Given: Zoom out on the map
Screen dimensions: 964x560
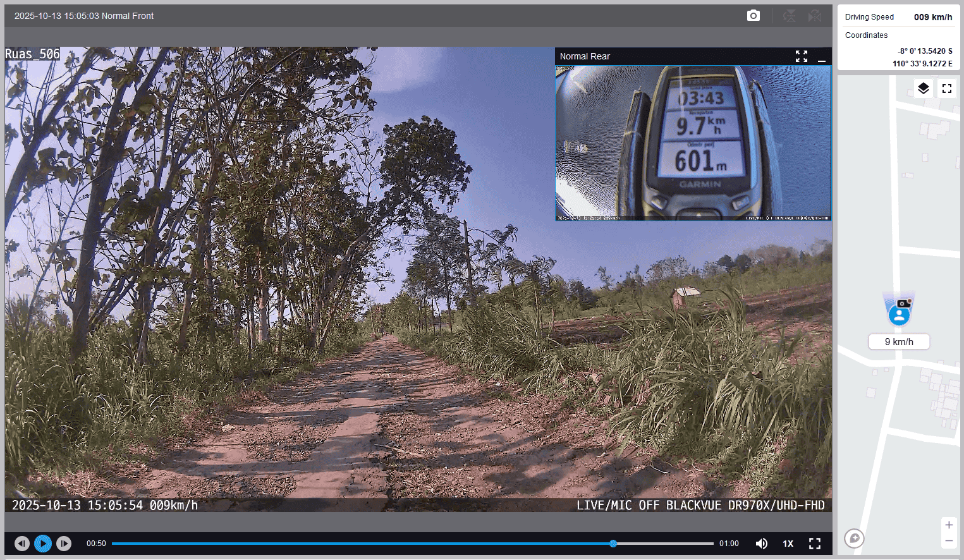Looking at the screenshot, I should click(948, 541).
